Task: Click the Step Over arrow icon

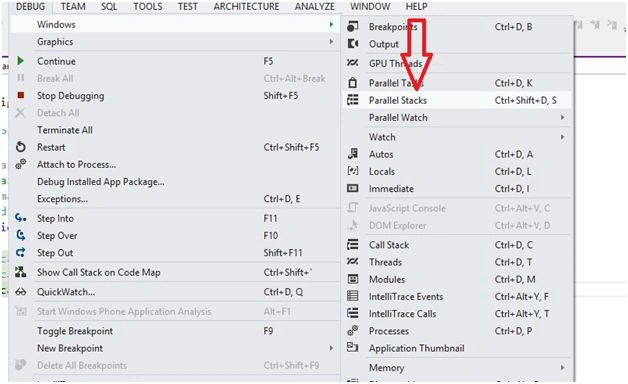Action: click(20, 235)
